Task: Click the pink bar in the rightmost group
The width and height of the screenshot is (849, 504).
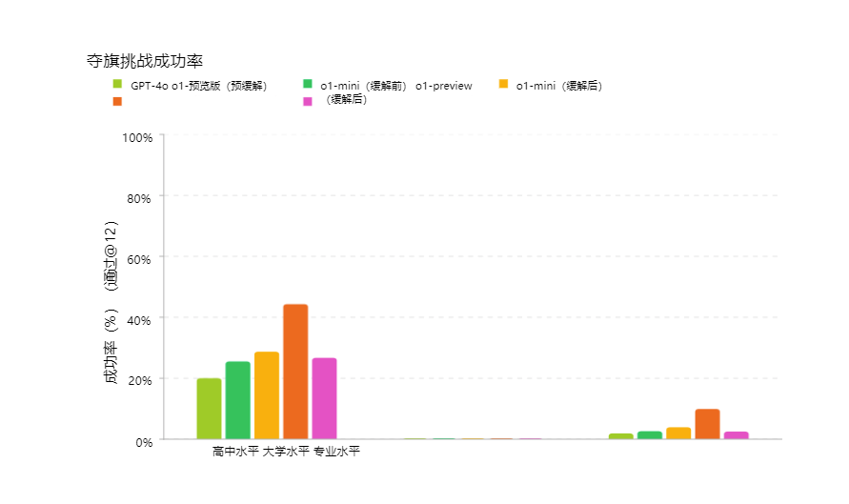Action: [737, 435]
